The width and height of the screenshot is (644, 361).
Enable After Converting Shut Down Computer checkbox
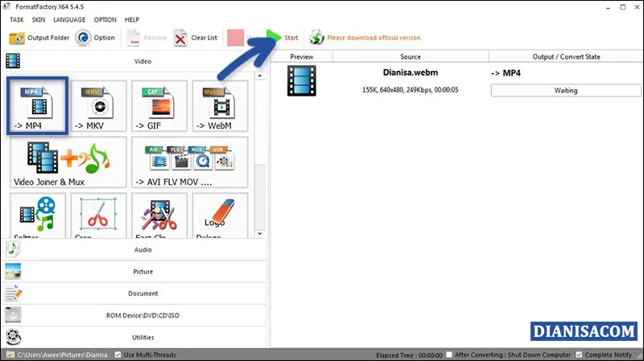click(x=449, y=355)
